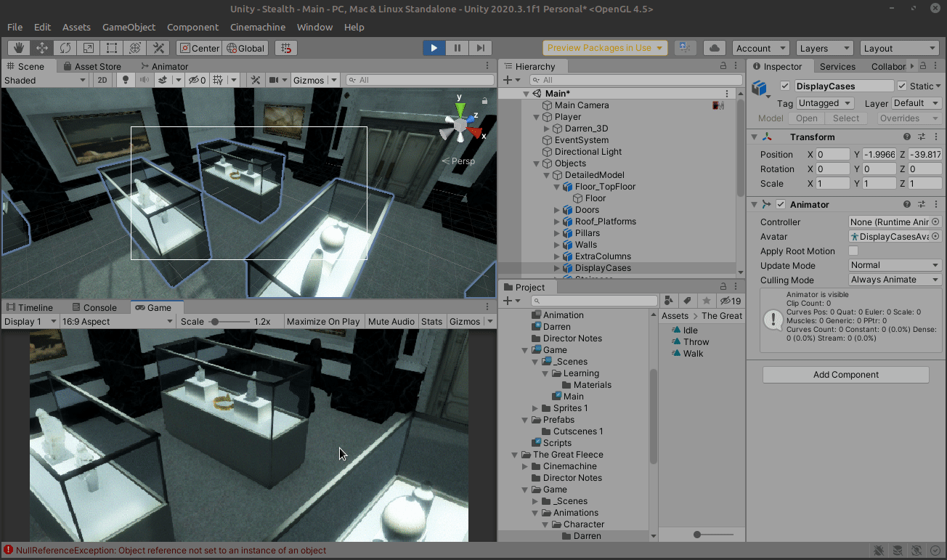Screen dimensions: 947x560
Task: Toggle Scene lighting with the lightbulb icon
Action: [125, 80]
